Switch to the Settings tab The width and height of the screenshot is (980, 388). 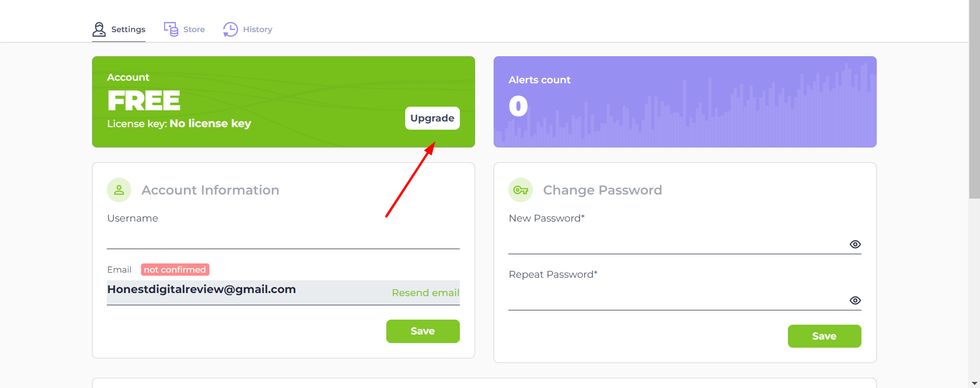[x=119, y=29]
